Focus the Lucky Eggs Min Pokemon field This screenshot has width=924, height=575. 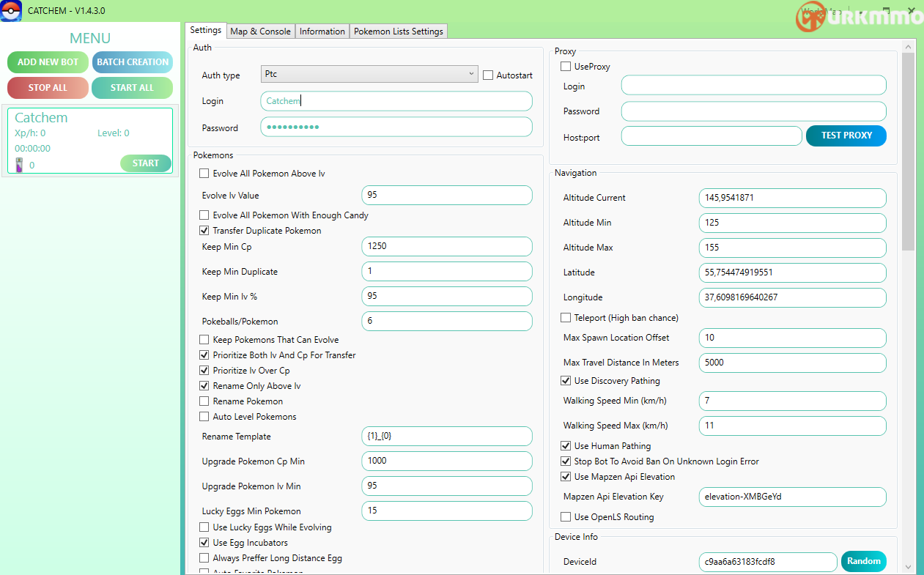447,511
